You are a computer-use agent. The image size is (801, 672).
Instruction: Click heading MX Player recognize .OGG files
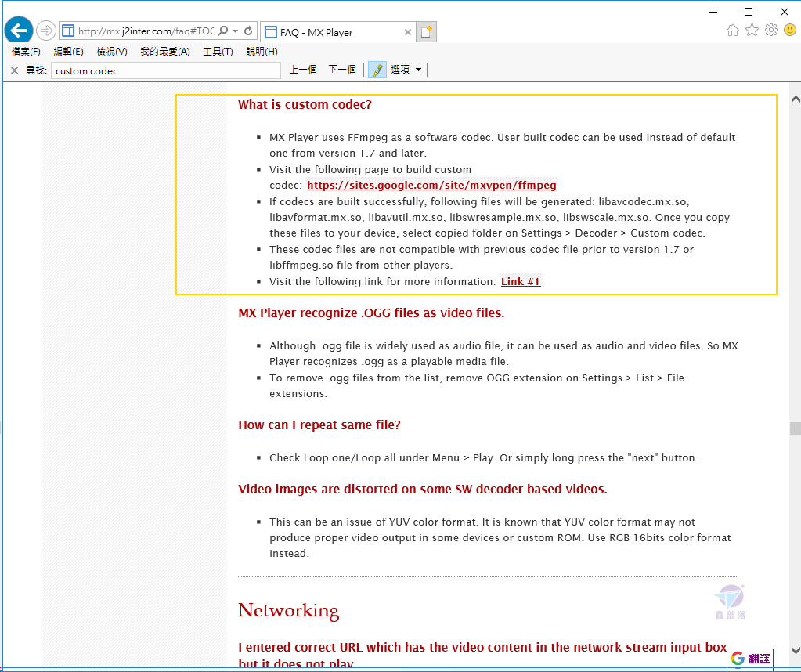point(371,313)
